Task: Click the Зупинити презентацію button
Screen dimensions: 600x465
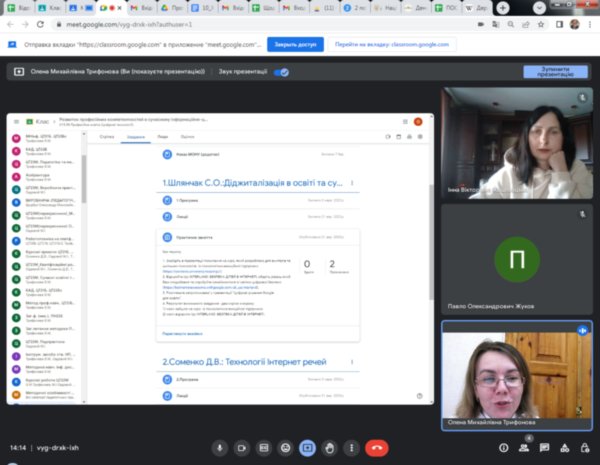Action: [x=555, y=71]
